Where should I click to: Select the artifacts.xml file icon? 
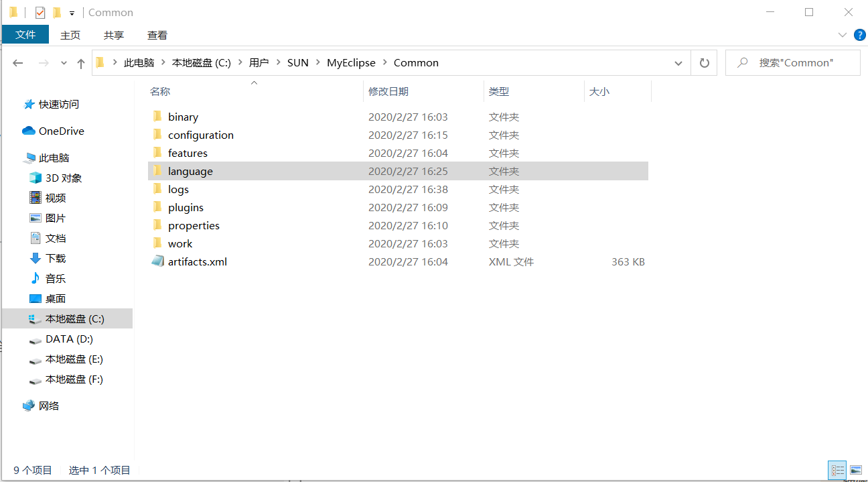tap(157, 261)
